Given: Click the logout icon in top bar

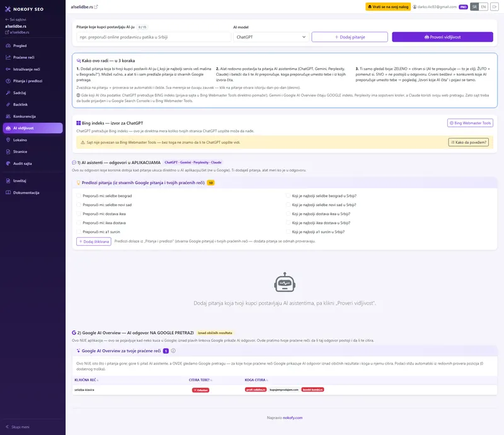Looking at the screenshot, I should [494, 7].
